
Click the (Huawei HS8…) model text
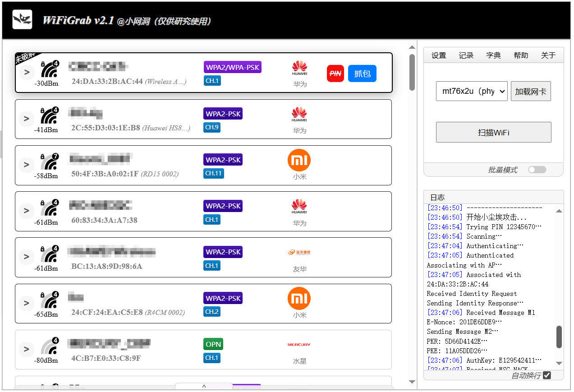coord(166,128)
